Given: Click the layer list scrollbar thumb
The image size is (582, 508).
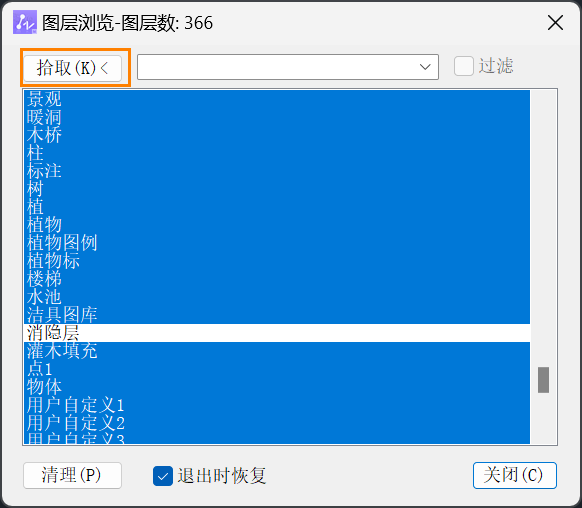Looking at the screenshot, I should coord(543,380).
